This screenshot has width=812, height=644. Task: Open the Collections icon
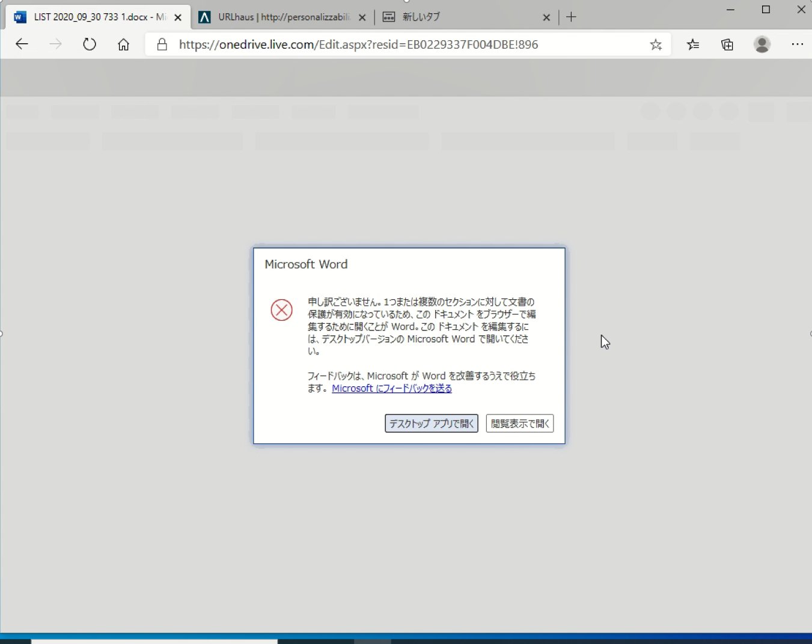727,44
